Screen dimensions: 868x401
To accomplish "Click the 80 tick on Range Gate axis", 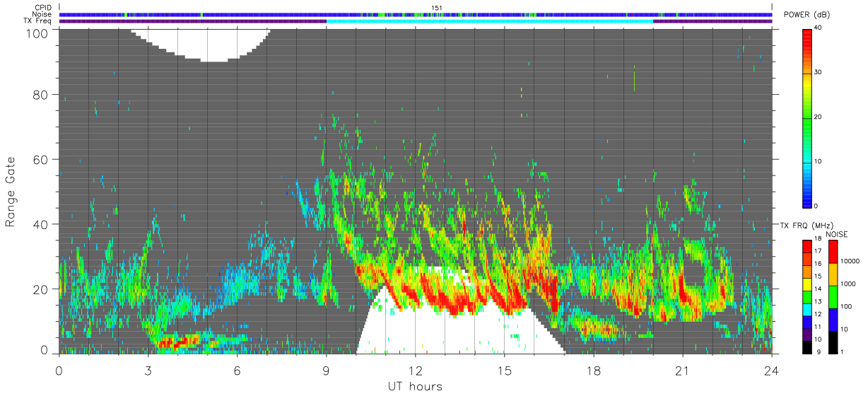I will pyautogui.click(x=42, y=94).
